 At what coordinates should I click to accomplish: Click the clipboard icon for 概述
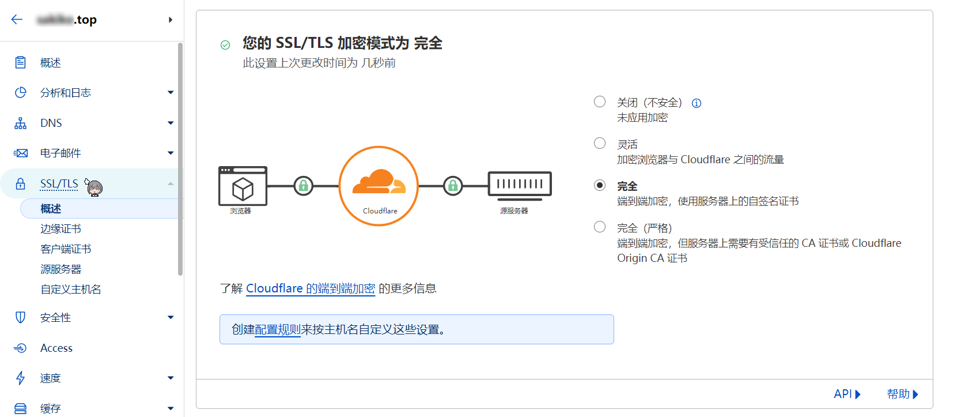(20, 62)
